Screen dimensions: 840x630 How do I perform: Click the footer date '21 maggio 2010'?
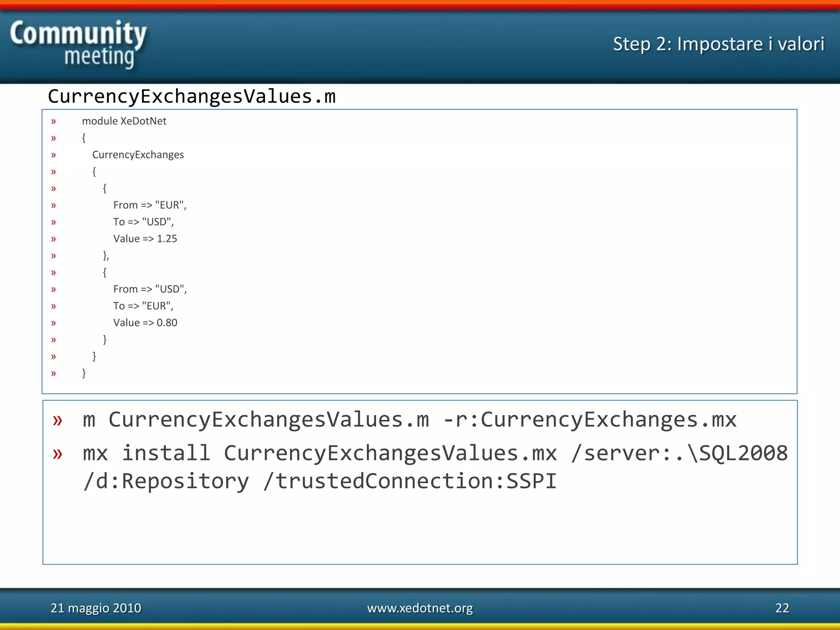coord(96,608)
